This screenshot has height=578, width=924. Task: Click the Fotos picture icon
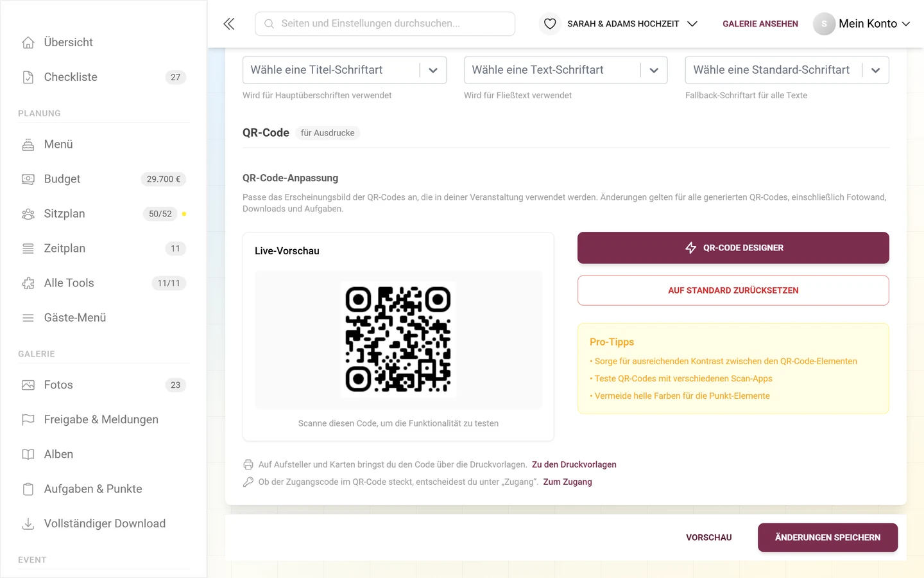[x=28, y=385]
